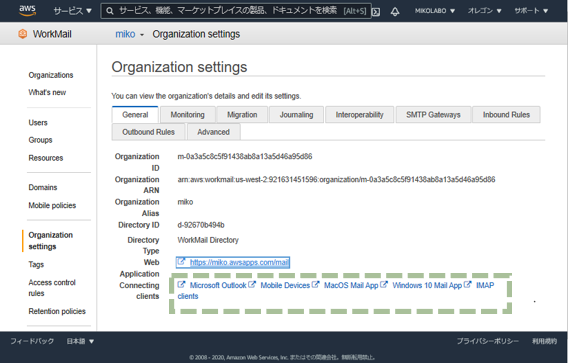Screen dimensions: 568x363
Task: Switch to the Advanced tab
Action: (213, 132)
